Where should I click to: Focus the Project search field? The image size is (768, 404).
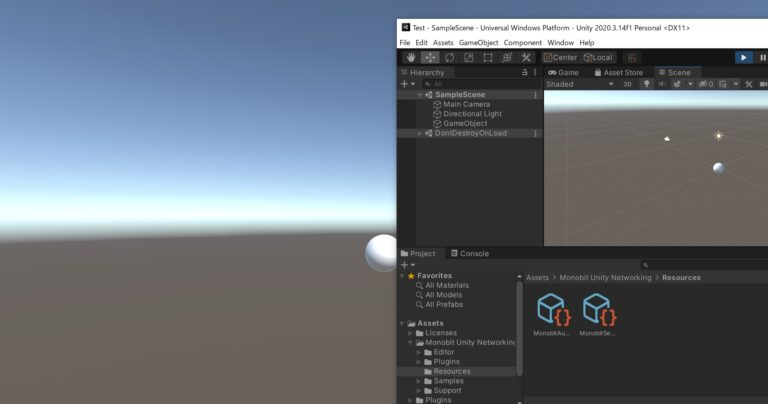pos(704,265)
